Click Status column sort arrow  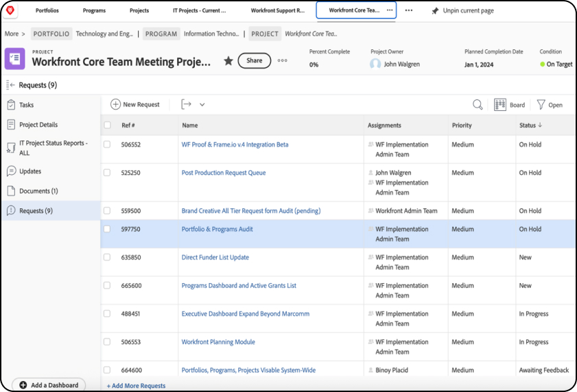tap(540, 125)
